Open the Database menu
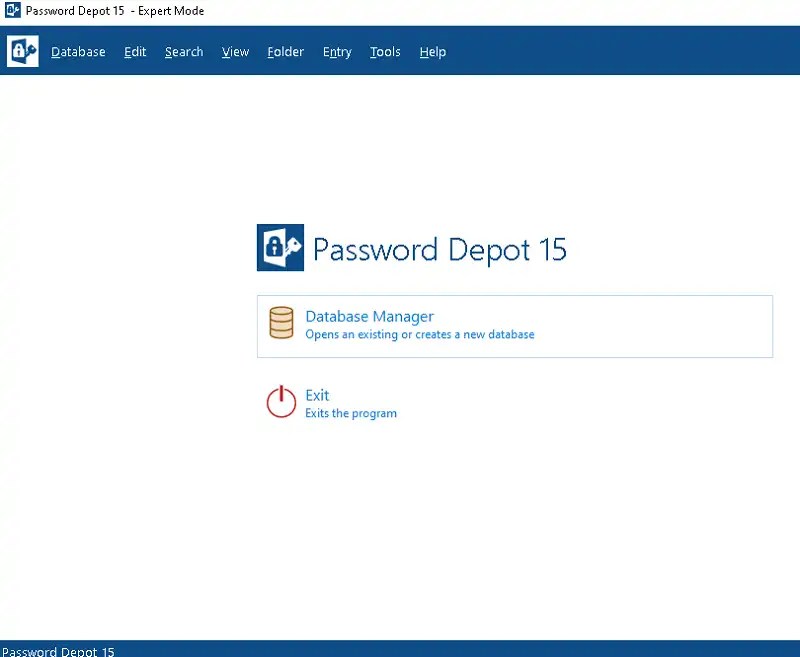This screenshot has height=657, width=800. click(x=78, y=52)
